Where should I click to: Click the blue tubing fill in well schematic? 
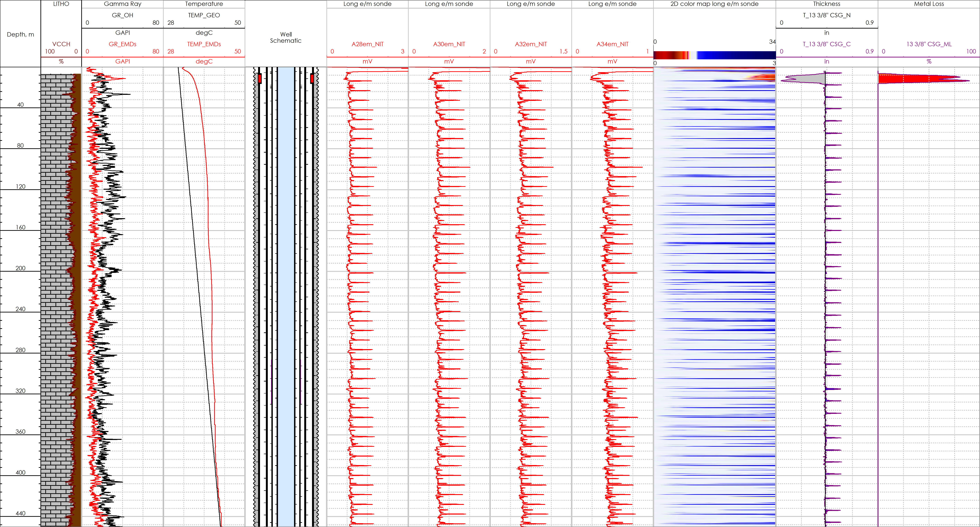[x=286, y=267]
